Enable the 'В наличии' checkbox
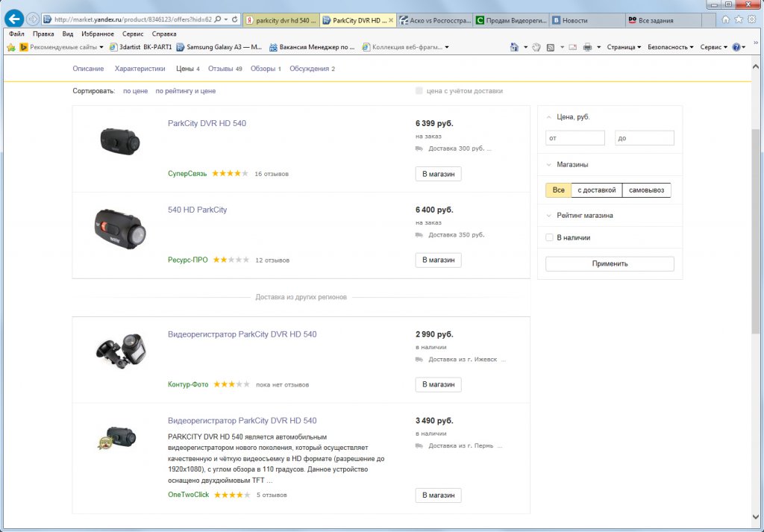 click(x=549, y=238)
